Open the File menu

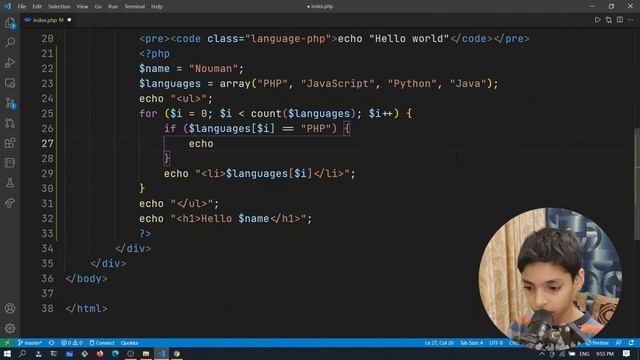[22, 6]
